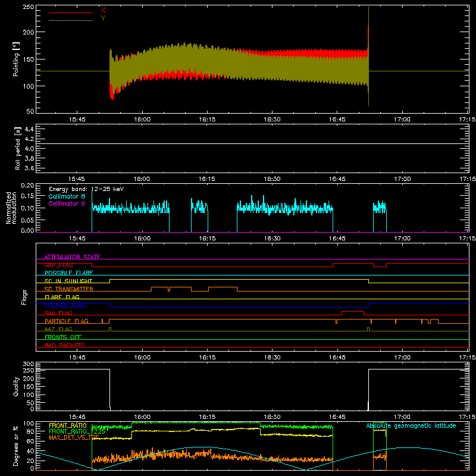Select the red 'X' legend label
Image resolution: width=476 pixels, height=476 pixels.
(103, 11)
